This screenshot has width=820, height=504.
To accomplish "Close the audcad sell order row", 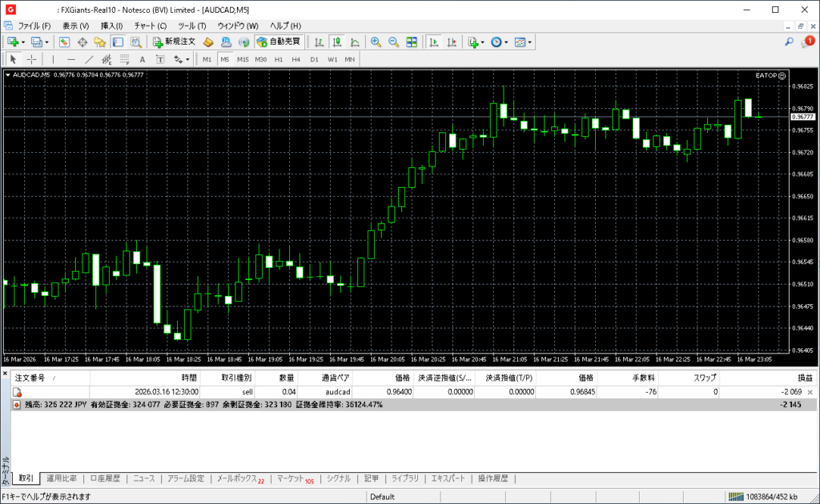I will [810, 392].
